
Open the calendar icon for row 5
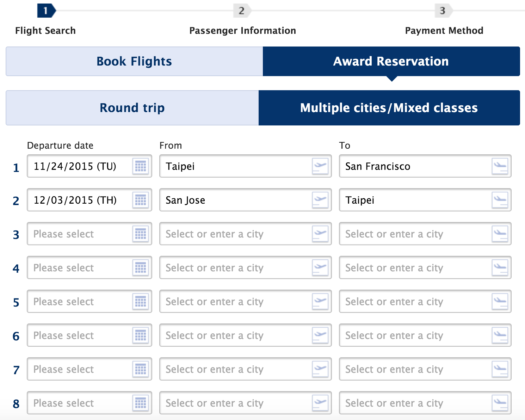tap(141, 301)
